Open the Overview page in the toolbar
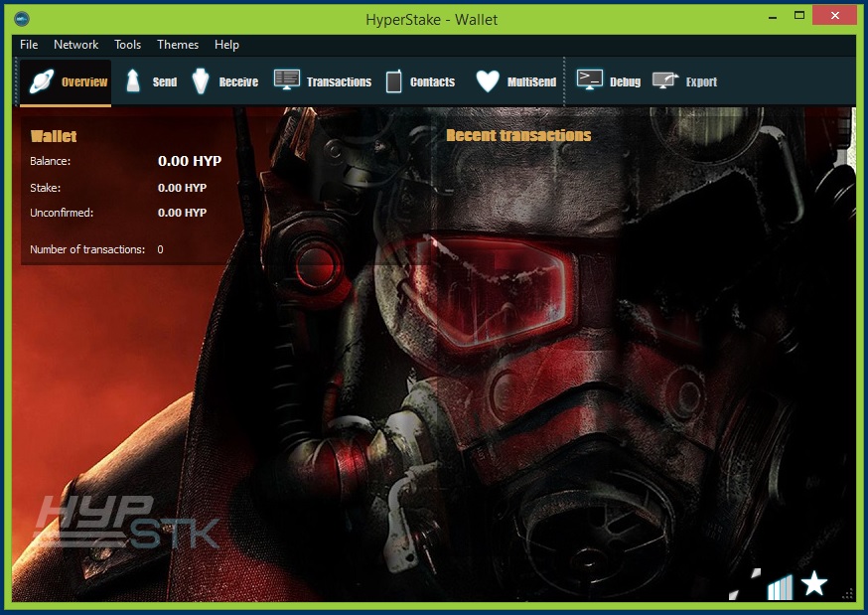 (x=66, y=81)
